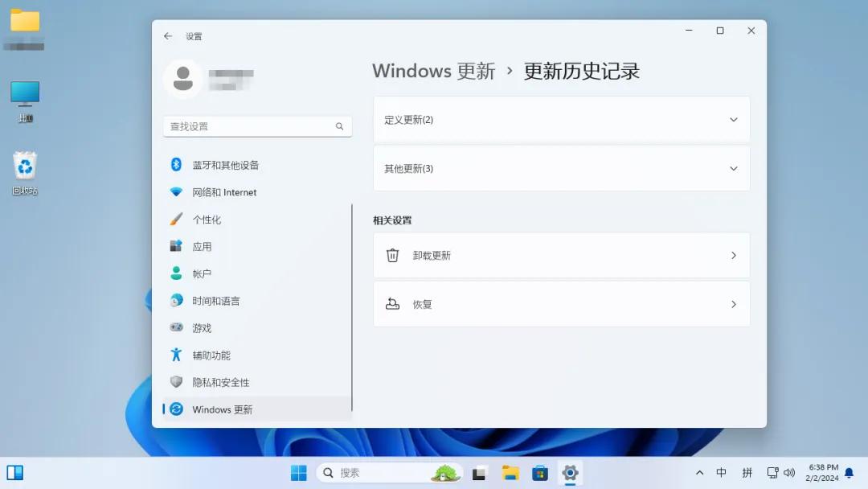Click the 恢复 label
The width and height of the screenshot is (868, 489).
tap(423, 304)
